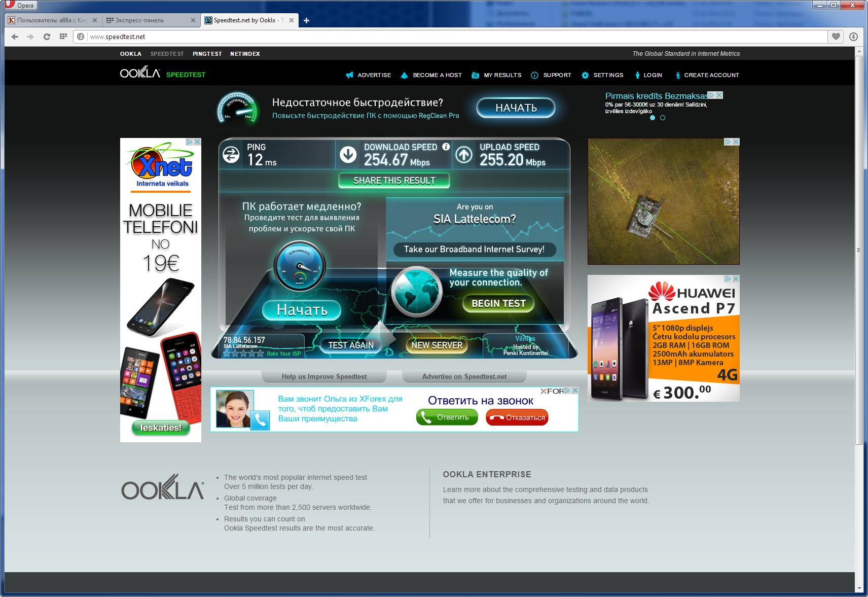Click the vertical page scrollbar thumb

[859, 250]
